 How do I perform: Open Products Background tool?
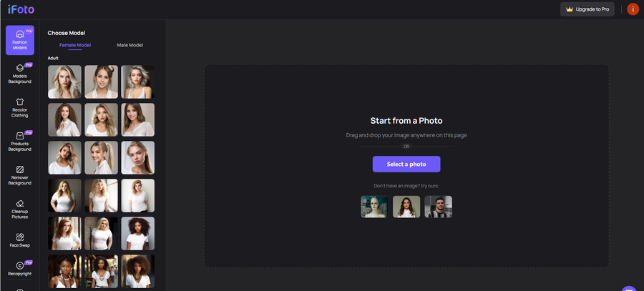click(x=20, y=141)
